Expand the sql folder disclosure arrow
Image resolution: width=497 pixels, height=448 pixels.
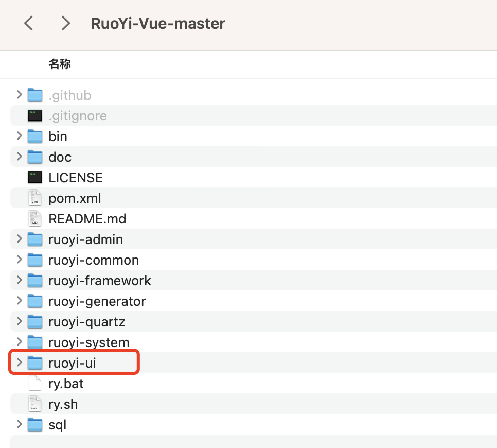coord(19,425)
